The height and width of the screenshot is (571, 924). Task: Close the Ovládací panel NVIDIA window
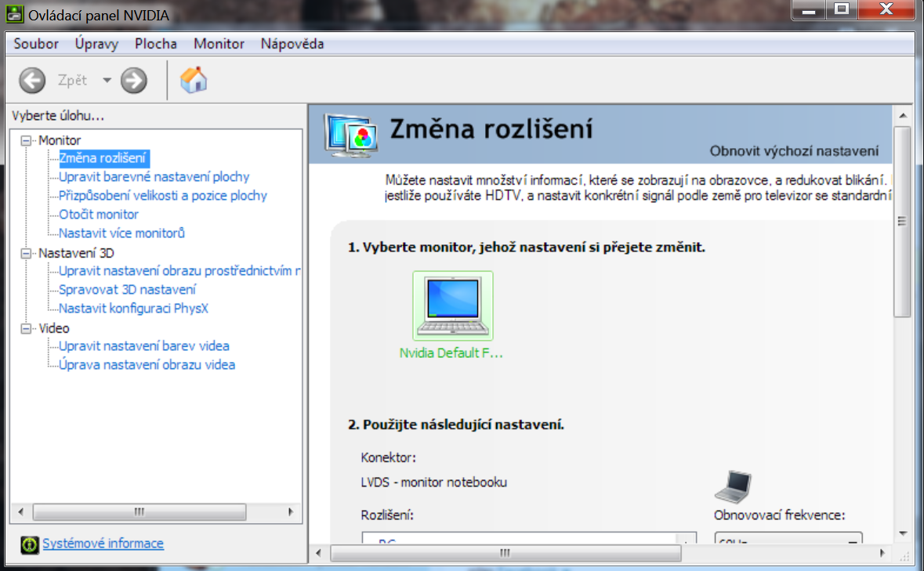pos(886,10)
